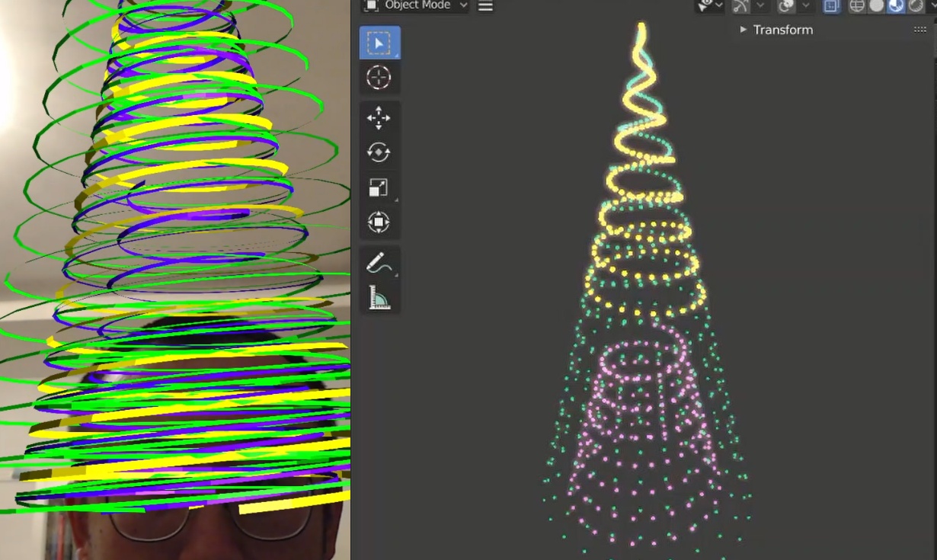The width and height of the screenshot is (937, 560).
Task: Switch to material preview shading
Action: [896, 5]
